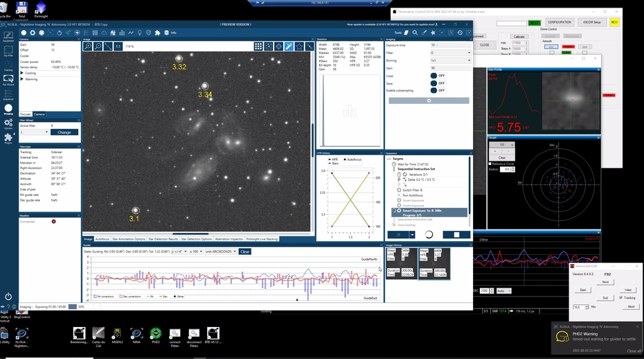644x359 pixels.
Task: Click the zoom in magnifier in Image panel
Action: (88, 46)
